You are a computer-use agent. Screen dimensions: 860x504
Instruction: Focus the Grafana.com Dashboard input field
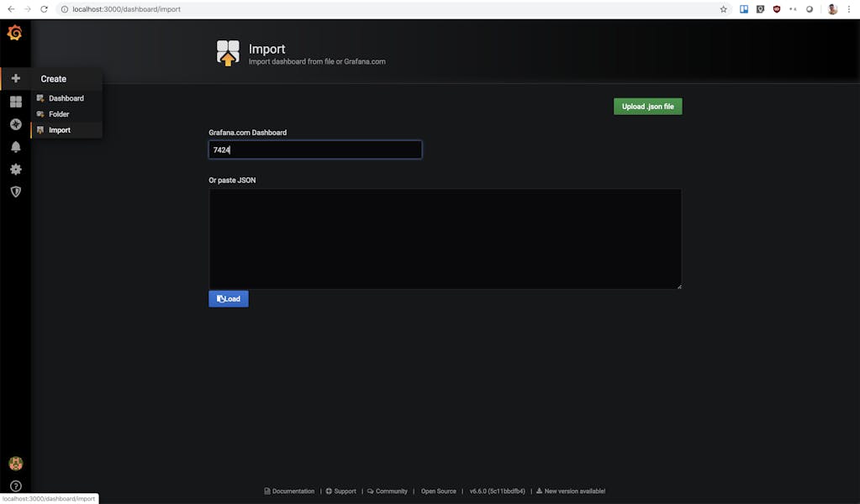tap(315, 150)
